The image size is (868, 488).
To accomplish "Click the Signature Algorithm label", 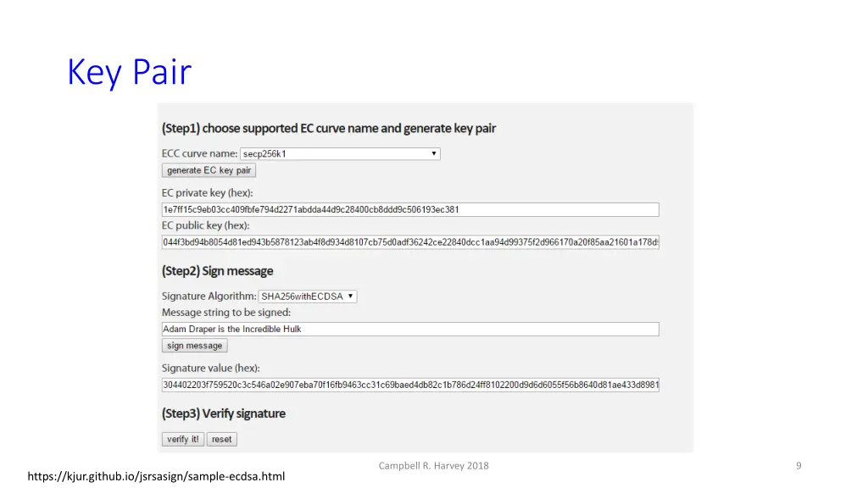I will pyautogui.click(x=209, y=297).
